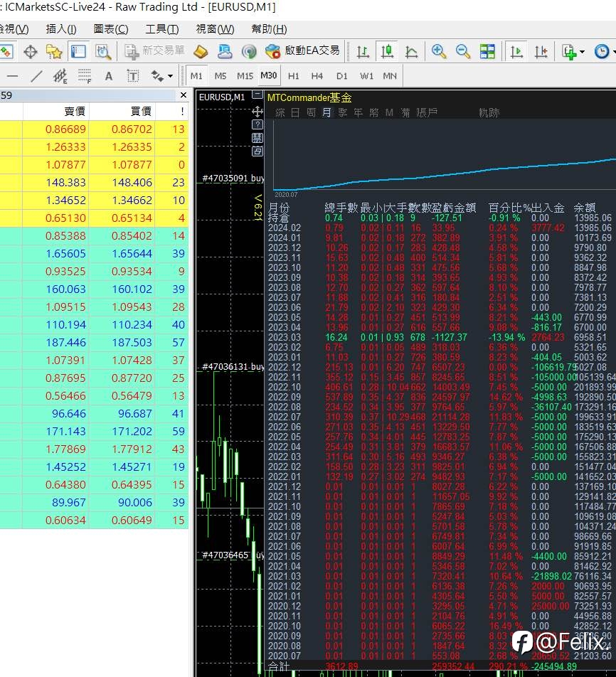Open the 視窗(W) menu
Viewport: 616px width, 677px height.
pos(215,29)
